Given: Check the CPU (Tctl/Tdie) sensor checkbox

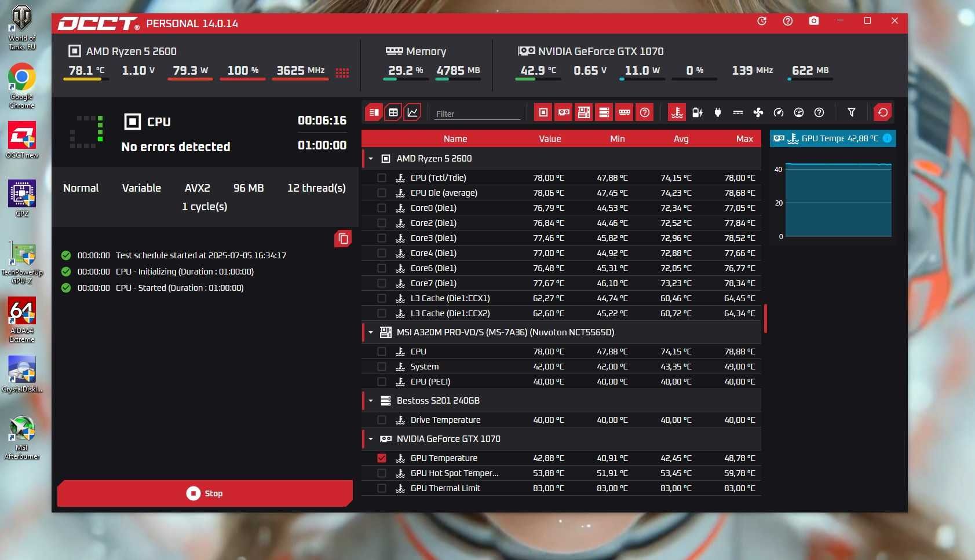Looking at the screenshot, I should coord(382,178).
